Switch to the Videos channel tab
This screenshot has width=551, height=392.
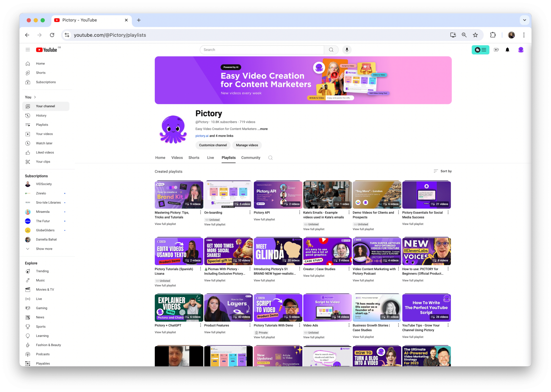pyautogui.click(x=177, y=158)
